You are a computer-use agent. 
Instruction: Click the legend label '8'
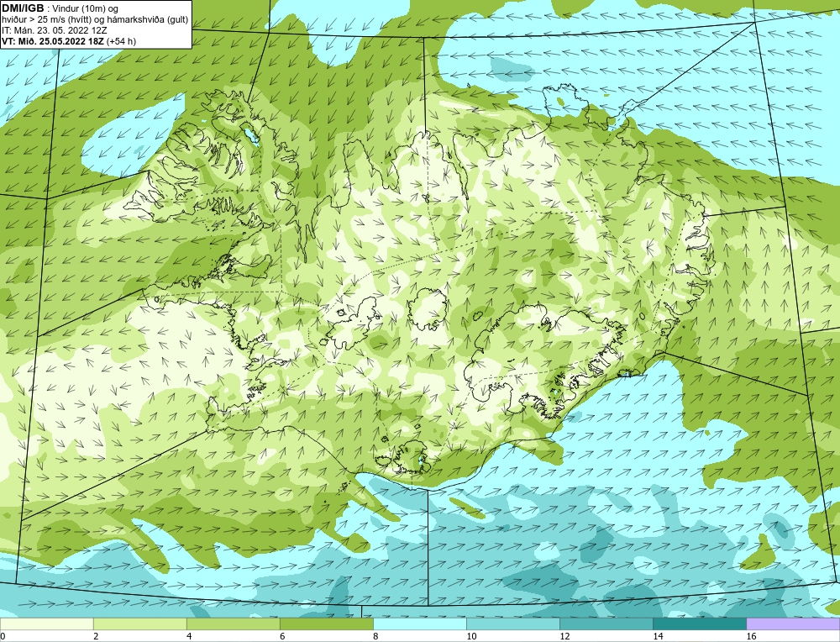[x=375, y=636]
